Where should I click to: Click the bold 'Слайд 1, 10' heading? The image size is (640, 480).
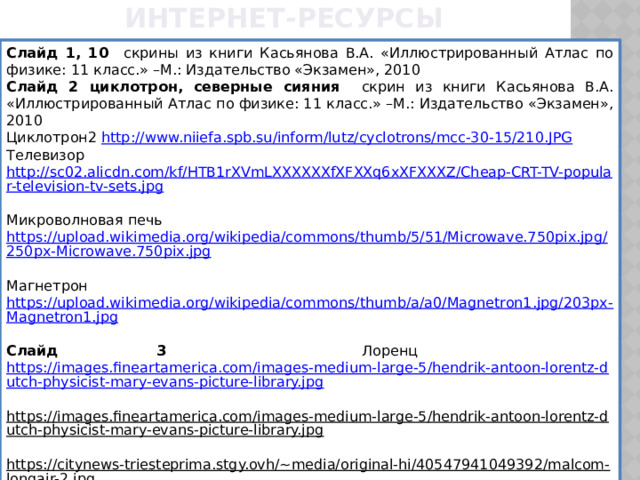(x=57, y=53)
